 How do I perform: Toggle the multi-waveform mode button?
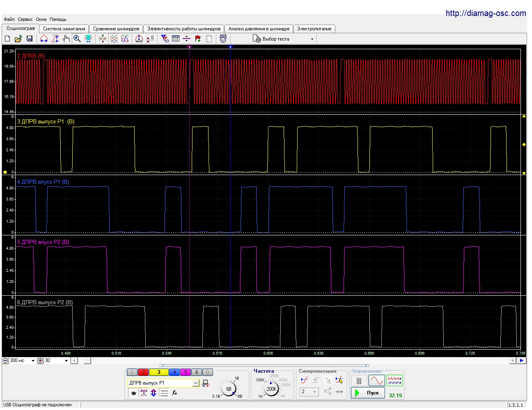394,381
